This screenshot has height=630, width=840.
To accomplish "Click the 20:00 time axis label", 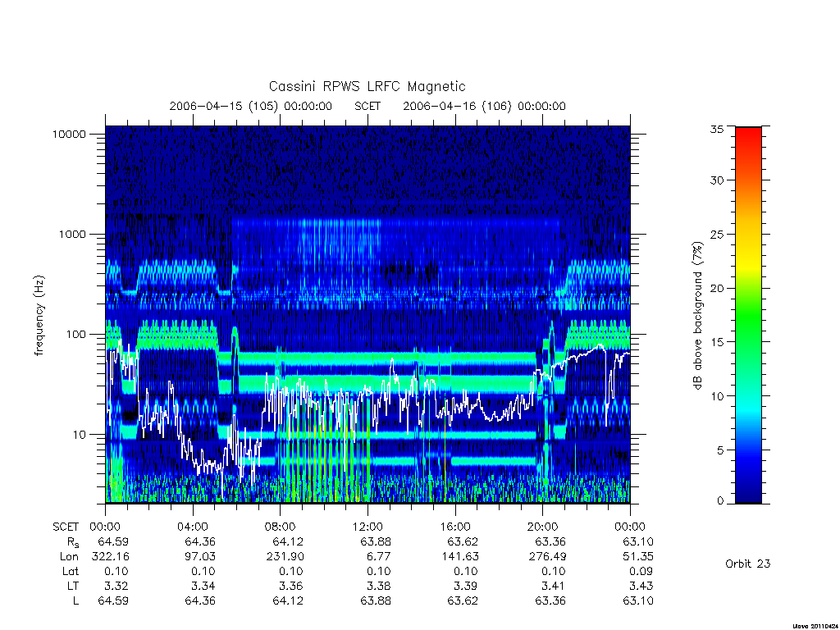I will (543, 527).
